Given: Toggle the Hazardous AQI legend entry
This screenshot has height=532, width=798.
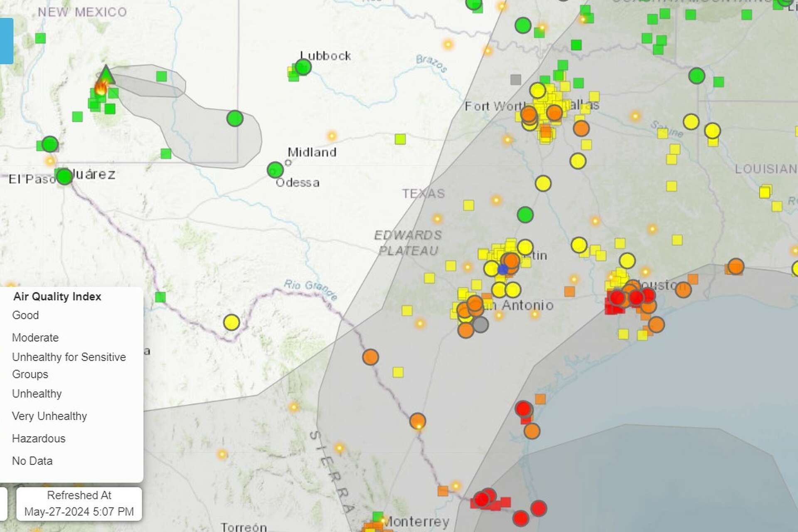Looking at the screenshot, I should pos(38,438).
